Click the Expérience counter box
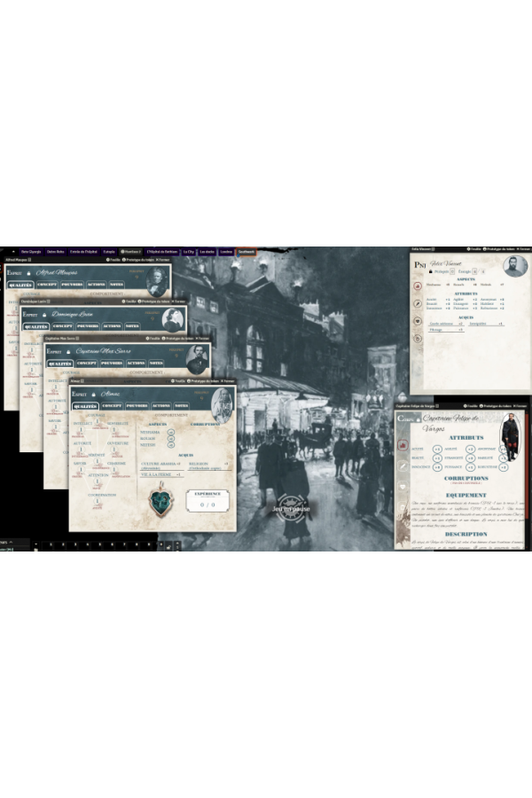The width and height of the screenshot is (532, 798). coord(207,503)
